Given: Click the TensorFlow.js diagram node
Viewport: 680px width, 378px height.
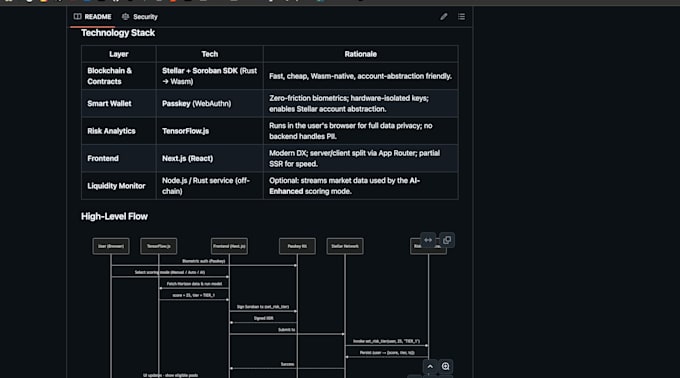Looking at the screenshot, I should tap(158, 246).
